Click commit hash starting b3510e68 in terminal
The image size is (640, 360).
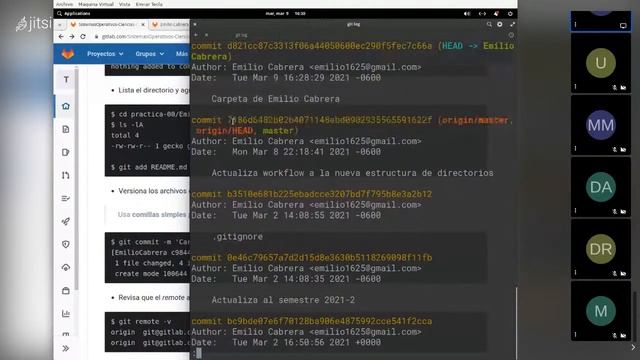pos(329,194)
